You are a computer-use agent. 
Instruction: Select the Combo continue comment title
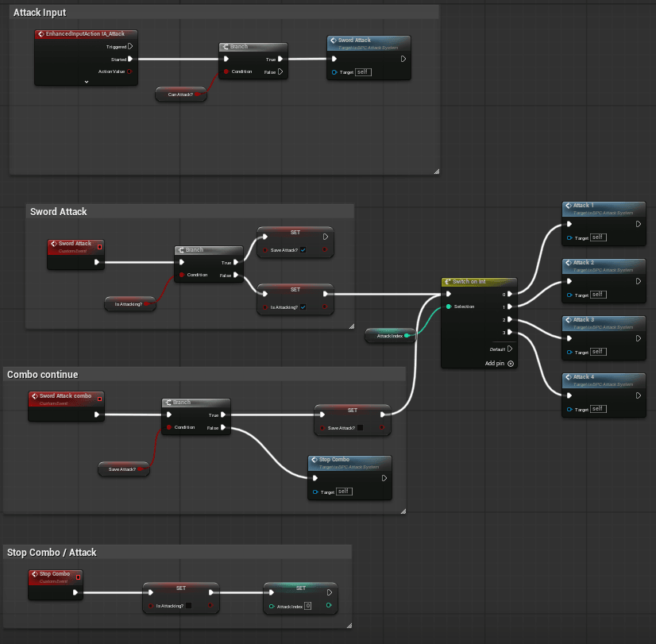pyautogui.click(x=43, y=375)
